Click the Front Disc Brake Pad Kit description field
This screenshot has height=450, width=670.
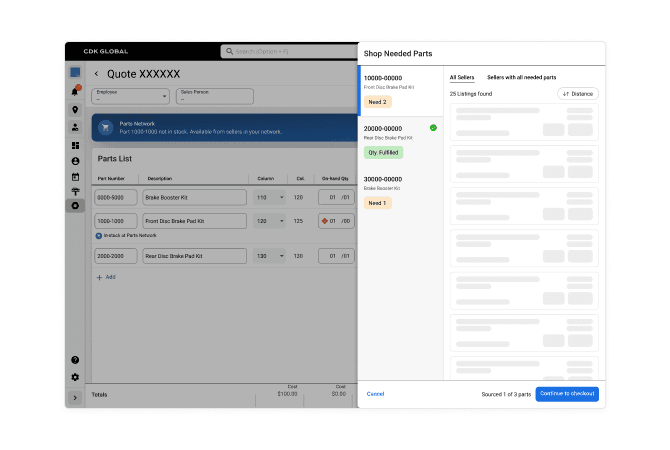pyautogui.click(x=194, y=221)
